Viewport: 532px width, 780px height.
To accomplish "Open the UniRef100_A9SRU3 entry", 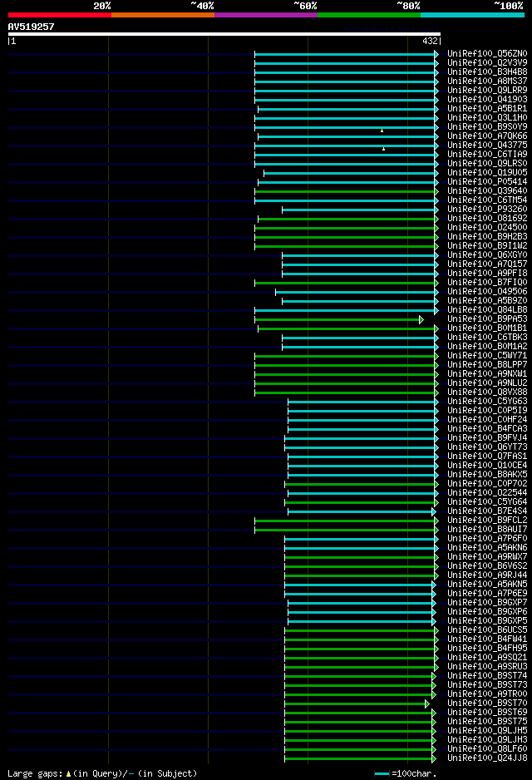I will pyautogui.click(x=487, y=667).
